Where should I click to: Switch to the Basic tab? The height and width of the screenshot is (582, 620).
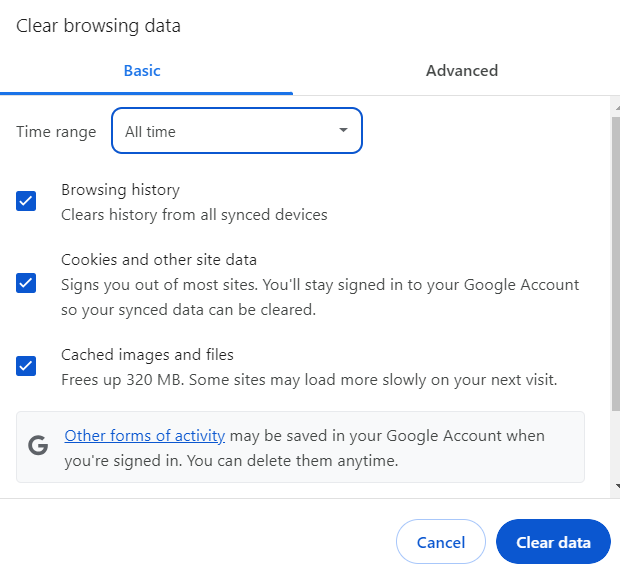pos(142,71)
